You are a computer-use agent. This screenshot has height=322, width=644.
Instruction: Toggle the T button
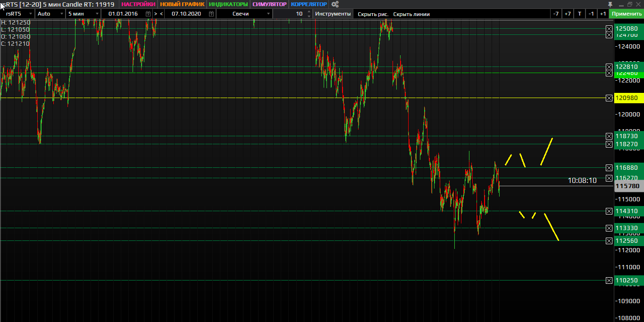point(579,14)
